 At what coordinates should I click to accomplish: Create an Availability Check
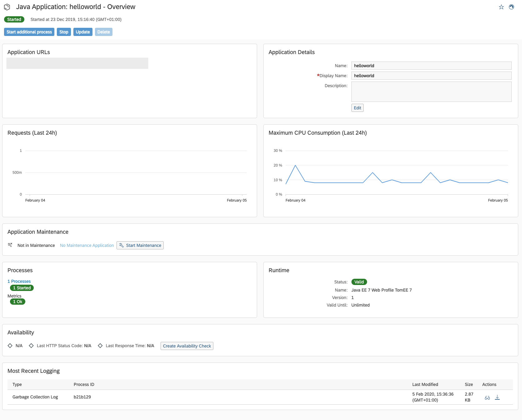(186, 346)
